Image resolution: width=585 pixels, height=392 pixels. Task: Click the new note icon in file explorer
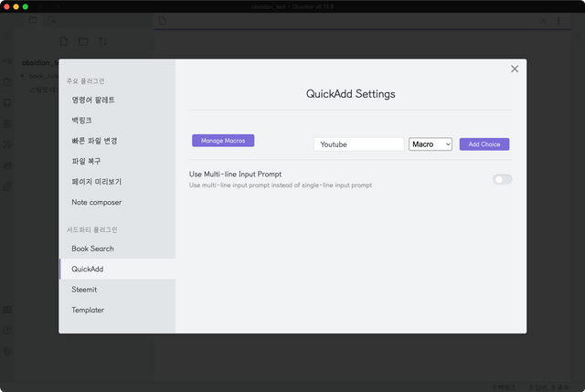pos(64,41)
